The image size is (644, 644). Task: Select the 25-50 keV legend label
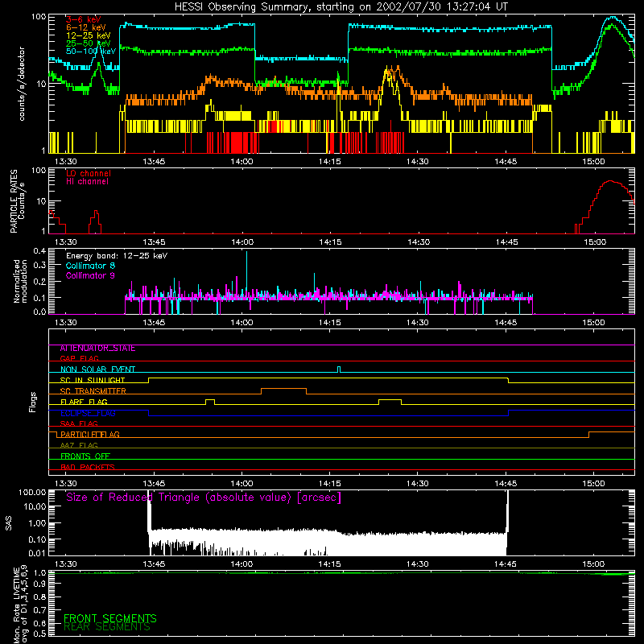[89, 43]
